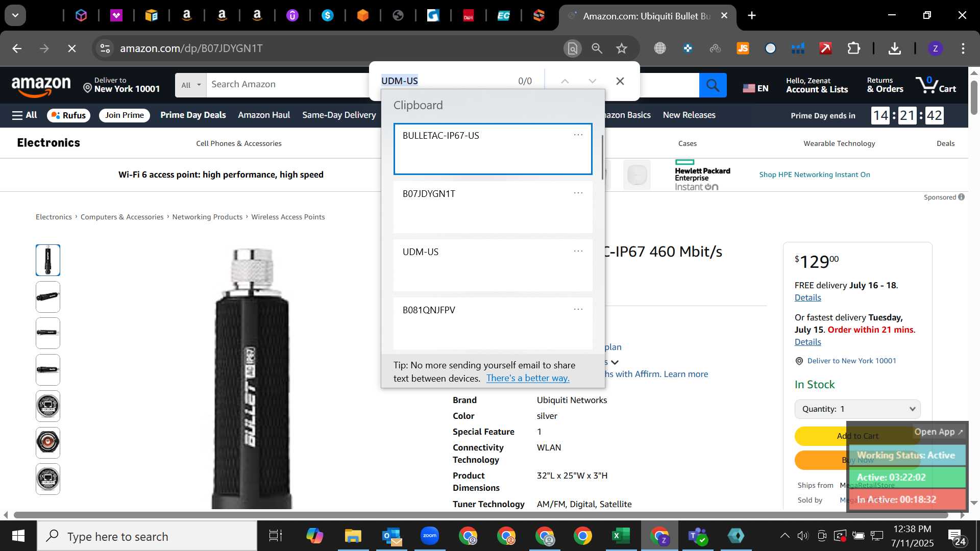Open Rufus assistant
Viewport: 980px width, 551px height.
click(68, 115)
